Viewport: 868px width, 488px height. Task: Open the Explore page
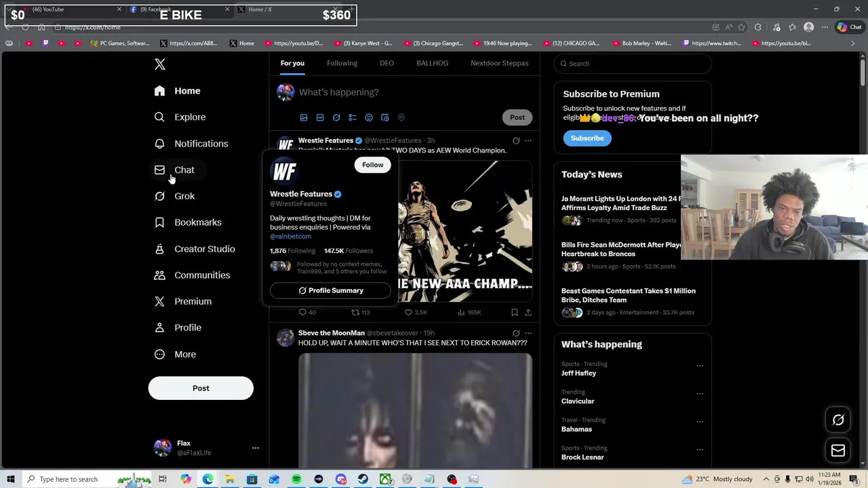[x=180, y=117]
